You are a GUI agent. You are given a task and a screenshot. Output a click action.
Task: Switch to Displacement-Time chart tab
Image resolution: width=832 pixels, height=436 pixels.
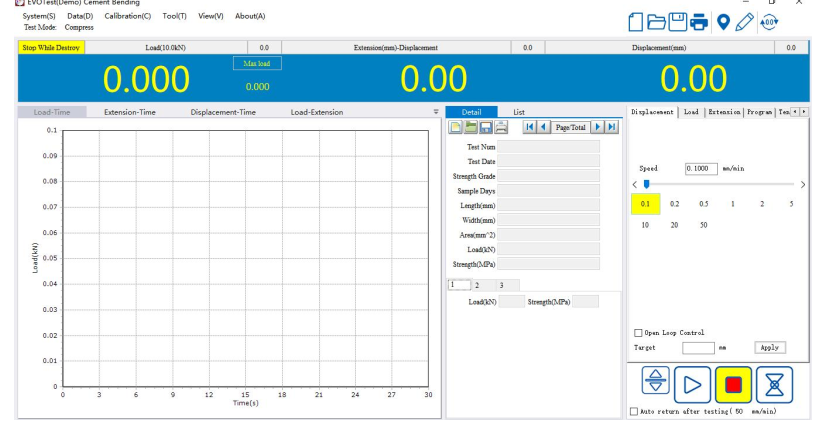click(223, 112)
